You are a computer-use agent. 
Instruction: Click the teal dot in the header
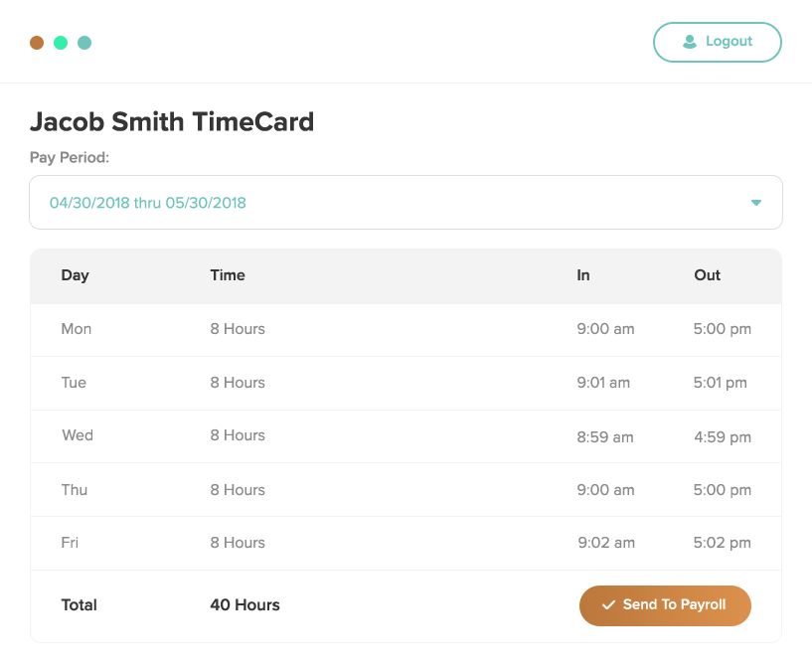click(84, 42)
